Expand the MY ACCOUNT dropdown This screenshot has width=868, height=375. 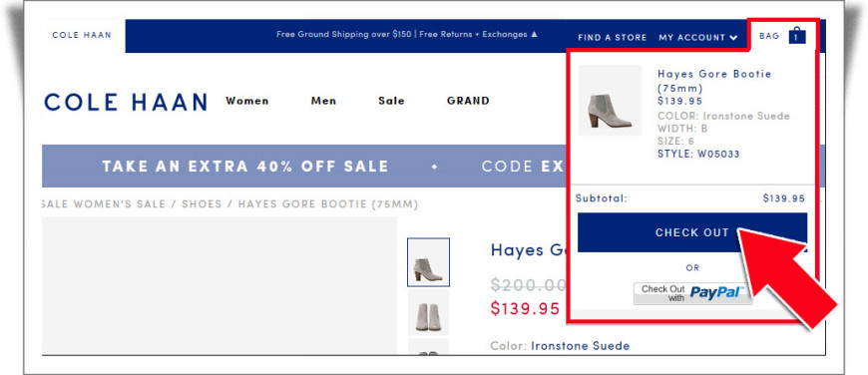click(698, 38)
